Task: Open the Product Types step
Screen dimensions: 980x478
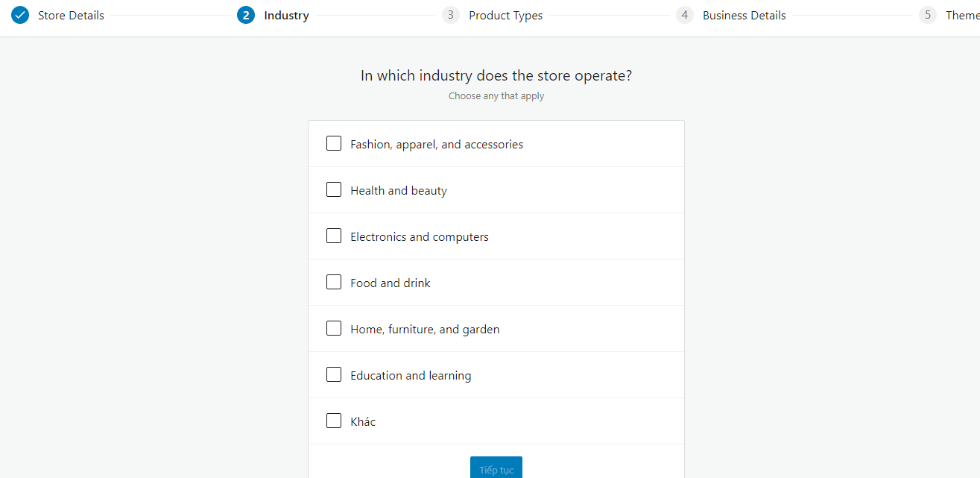Action: click(505, 16)
